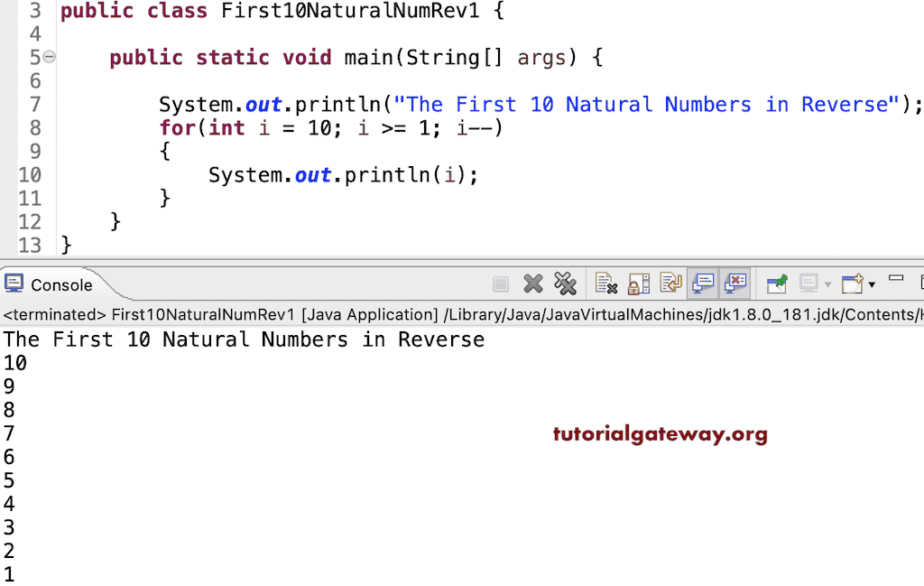Collapse the main method fold marker
Viewport: 924px width, 586px height.
point(50,57)
